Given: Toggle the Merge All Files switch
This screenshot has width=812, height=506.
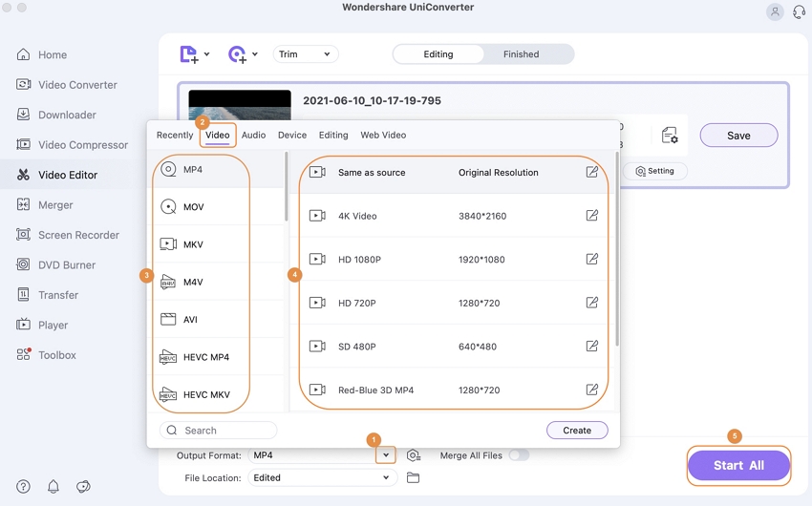Looking at the screenshot, I should click(x=519, y=455).
